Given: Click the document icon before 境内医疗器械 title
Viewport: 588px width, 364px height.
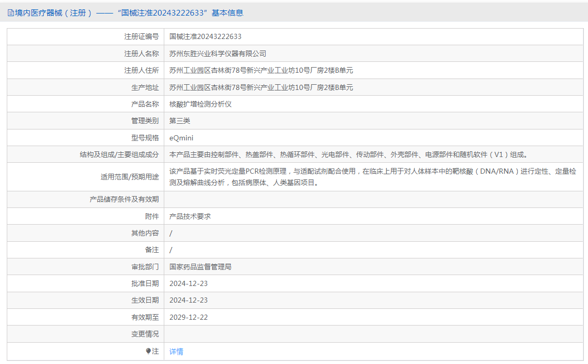Looking at the screenshot, I should [x=10, y=13].
